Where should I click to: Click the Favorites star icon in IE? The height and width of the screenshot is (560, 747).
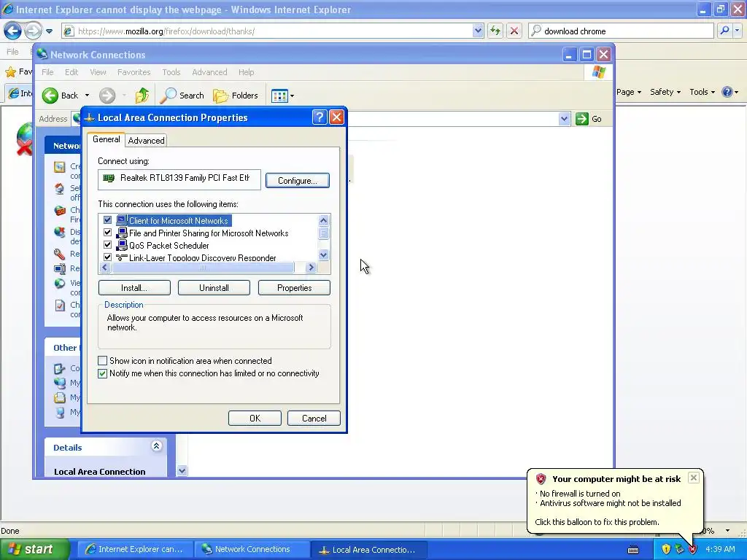tap(10, 72)
